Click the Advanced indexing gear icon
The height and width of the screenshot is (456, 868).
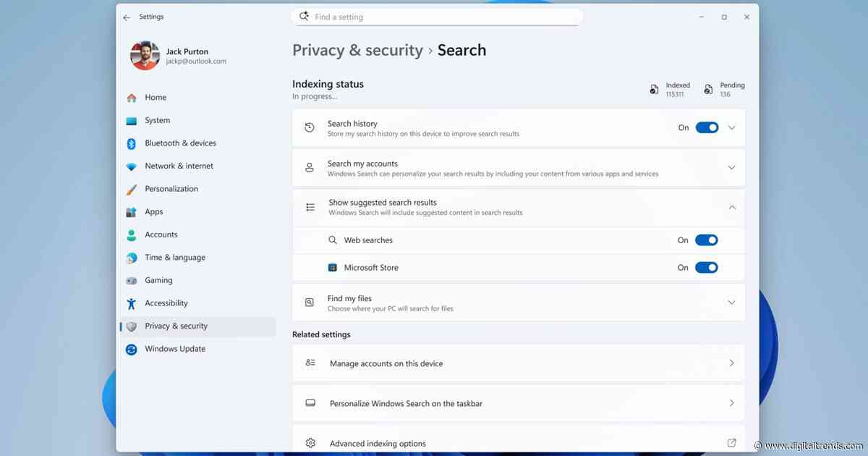pos(310,443)
